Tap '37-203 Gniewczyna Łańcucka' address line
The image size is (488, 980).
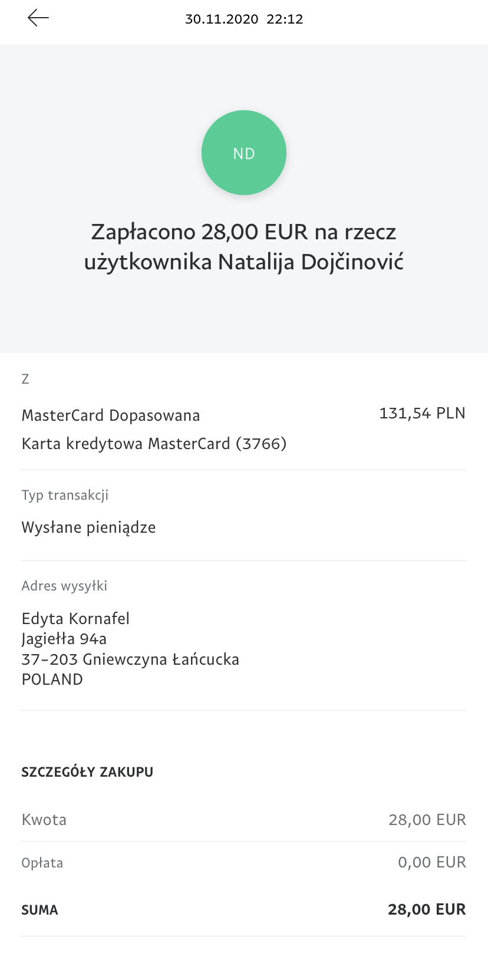point(130,659)
